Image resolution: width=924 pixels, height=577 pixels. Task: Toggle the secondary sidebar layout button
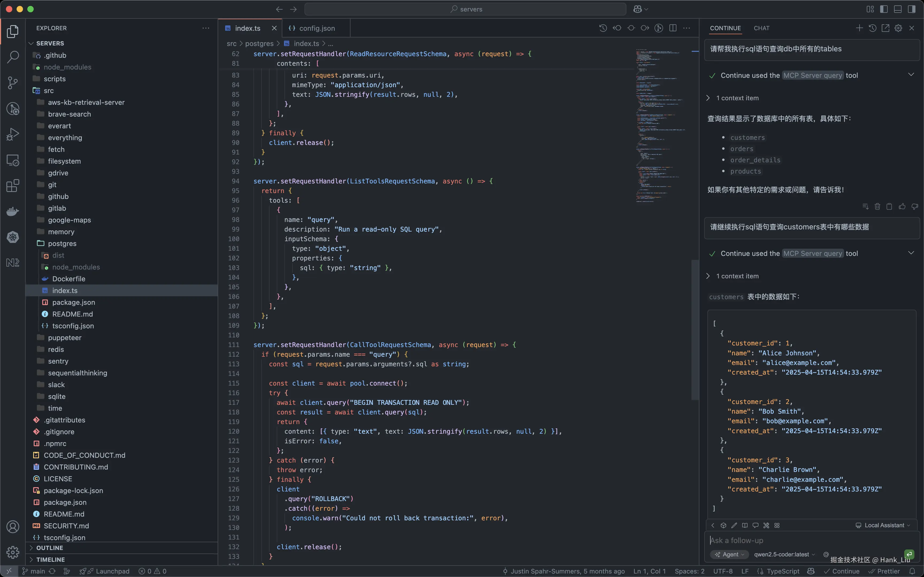911,9
